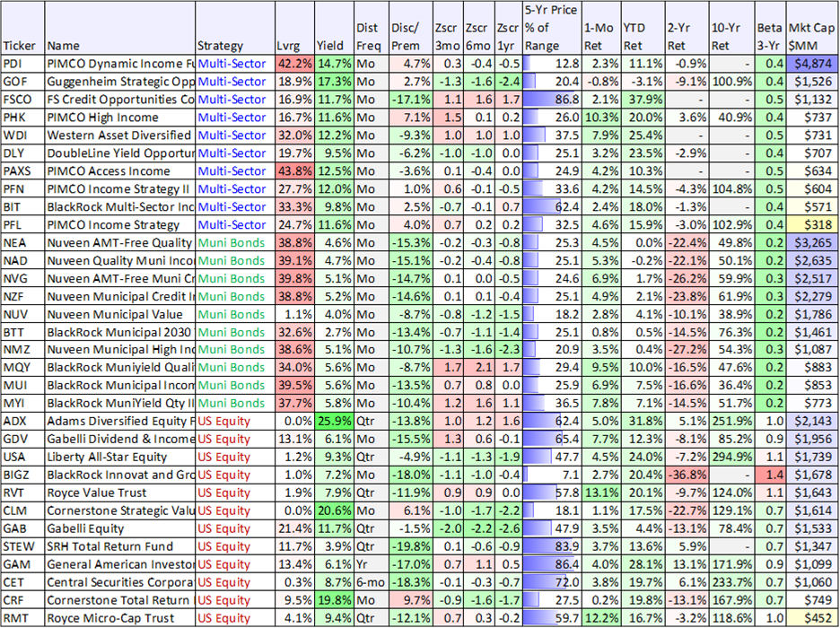Screen dimensions: 840x628
Task: Click the name PIMCO High Income
Action: tap(102, 118)
